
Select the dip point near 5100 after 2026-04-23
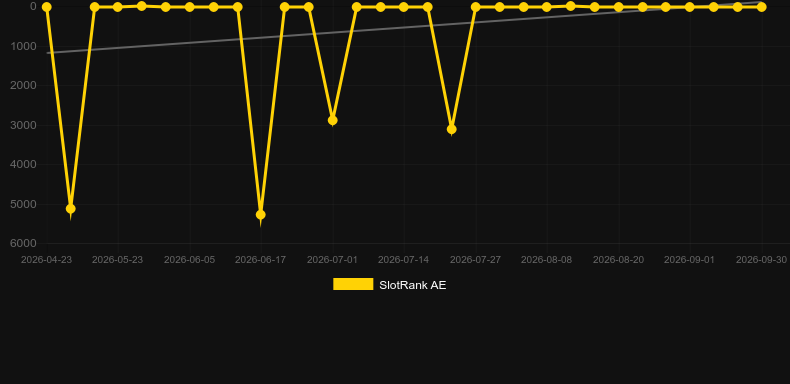pos(71,209)
